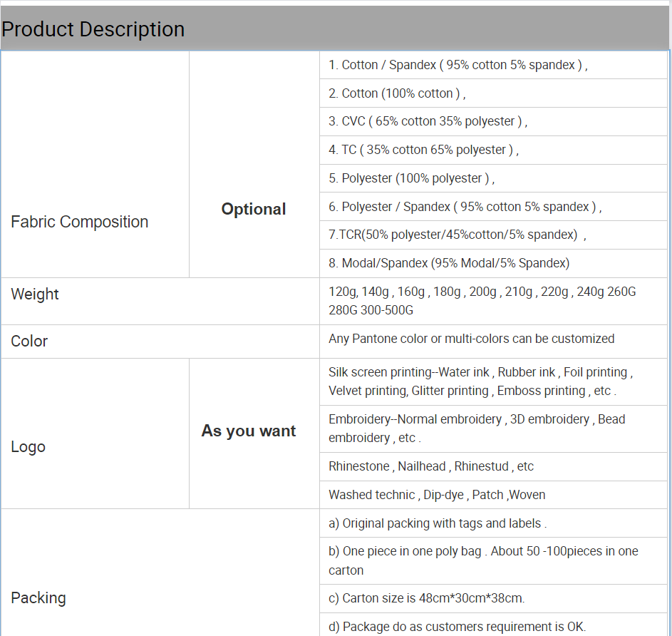Select the Weight label cell
Image resolution: width=672 pixels, height=636 pixels.
coord(35,294)
